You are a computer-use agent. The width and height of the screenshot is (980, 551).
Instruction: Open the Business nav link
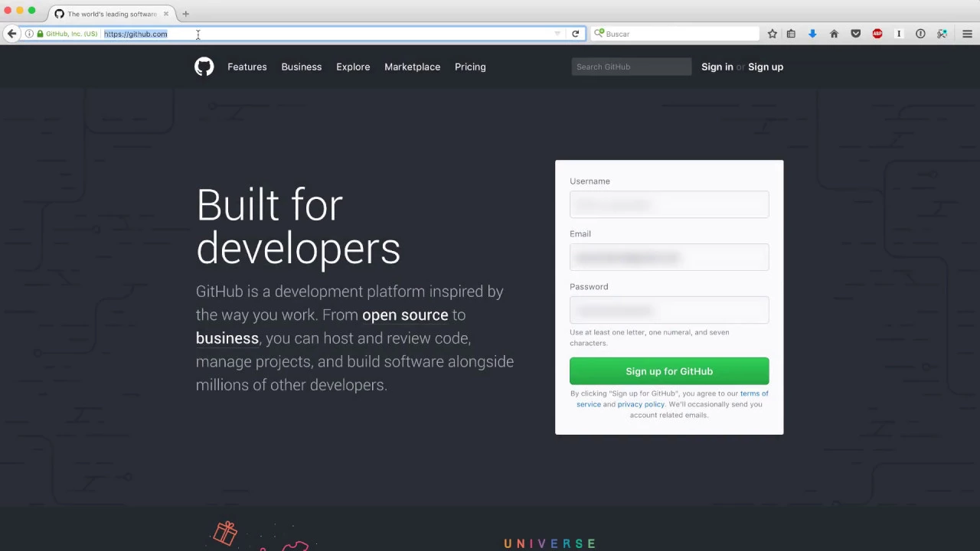pos(302,67)
